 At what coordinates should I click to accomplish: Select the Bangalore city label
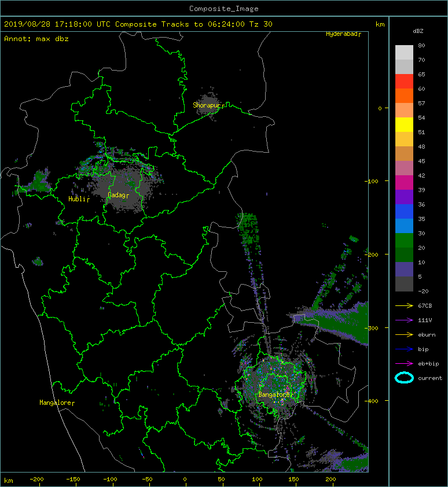(x=276, y=394)
